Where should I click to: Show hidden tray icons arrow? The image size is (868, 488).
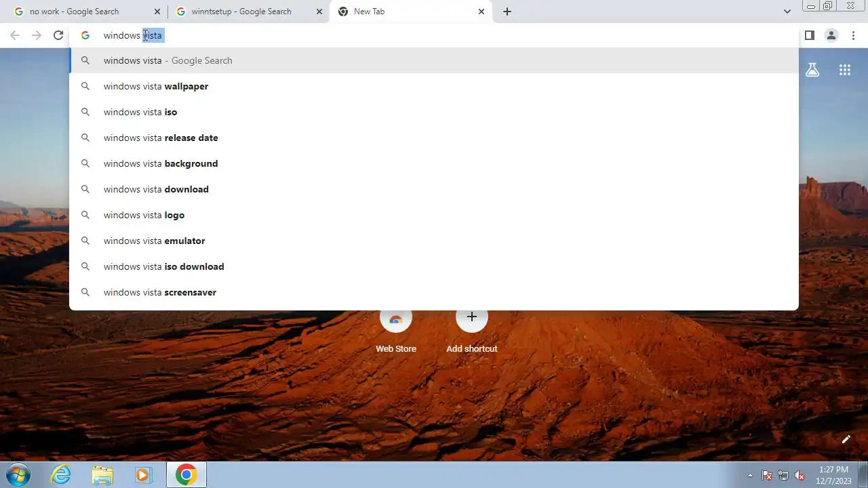click(x=750, y=475)
